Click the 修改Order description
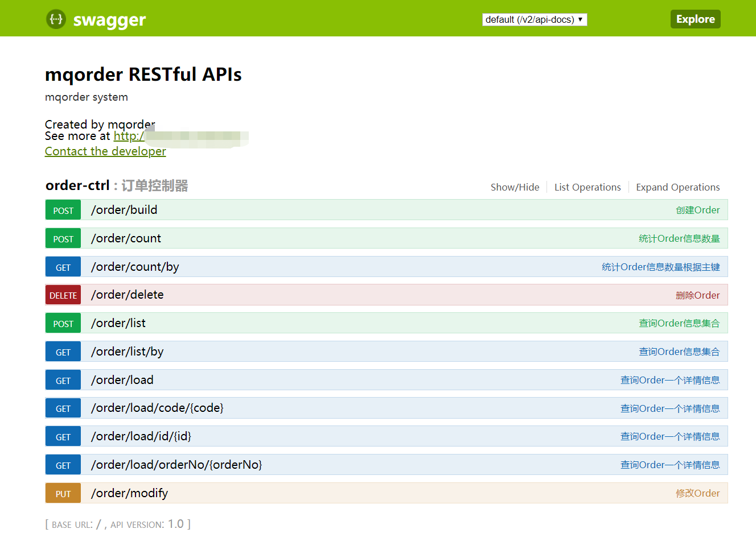Image resolution: width=756 pixels, height=533 pixels. [x=697, y=493]
